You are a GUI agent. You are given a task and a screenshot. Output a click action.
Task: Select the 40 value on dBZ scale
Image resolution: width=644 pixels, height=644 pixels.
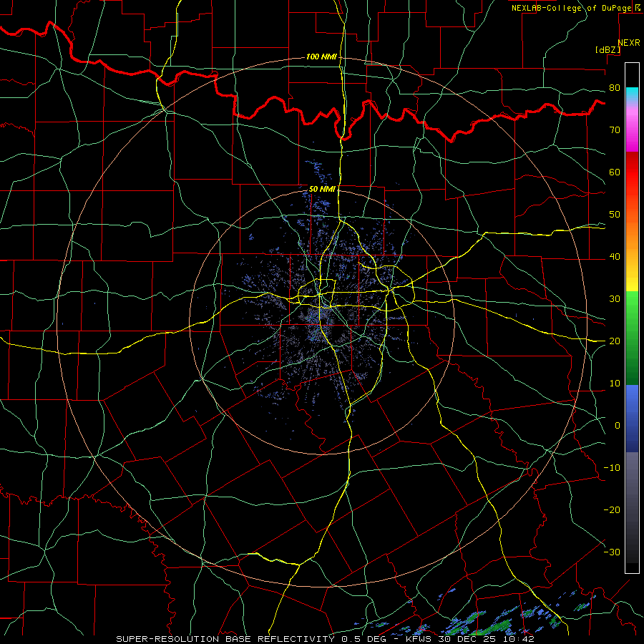(x=615, y=257)
